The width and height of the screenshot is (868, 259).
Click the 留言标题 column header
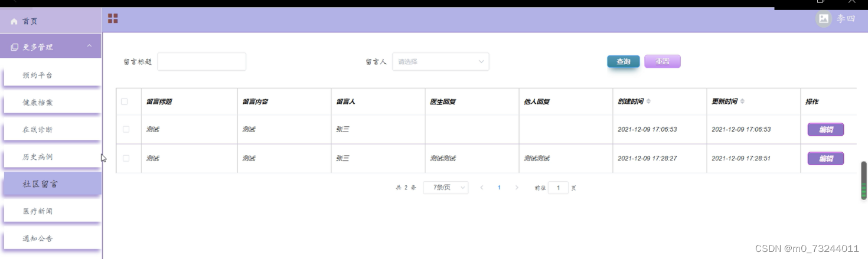[x=159, y=101]
